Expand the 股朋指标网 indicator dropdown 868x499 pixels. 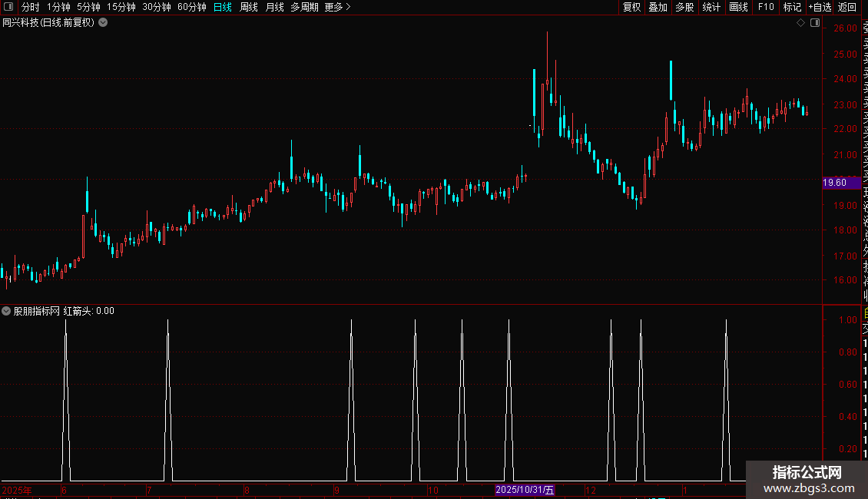6,311
